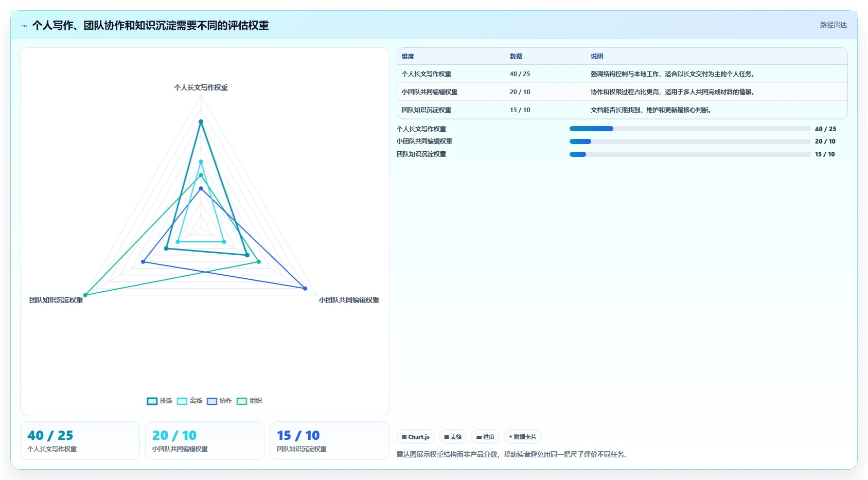The width and height of the screenshot is (868, 480).
Task: Click the 进度 tag
Action: tap(485, 437)
